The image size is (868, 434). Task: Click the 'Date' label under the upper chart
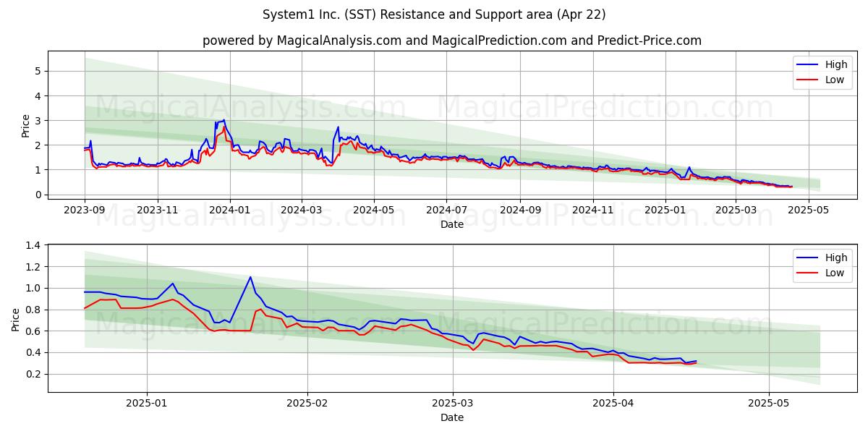[x=452, y=224]
